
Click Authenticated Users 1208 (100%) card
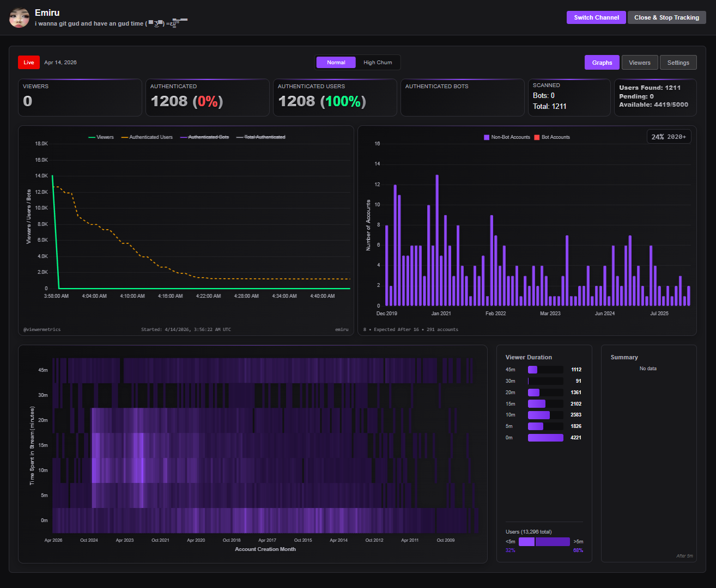click(x=335, y=97)
